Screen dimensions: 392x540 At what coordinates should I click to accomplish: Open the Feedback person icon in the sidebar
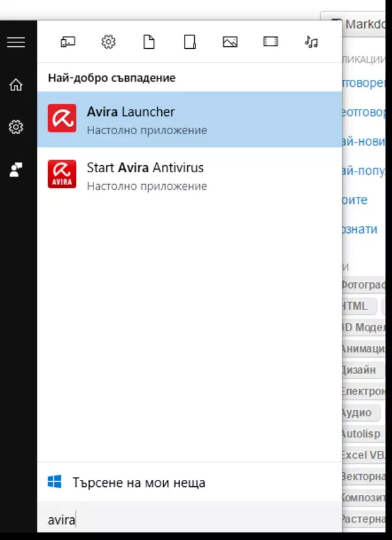[16, 170]
